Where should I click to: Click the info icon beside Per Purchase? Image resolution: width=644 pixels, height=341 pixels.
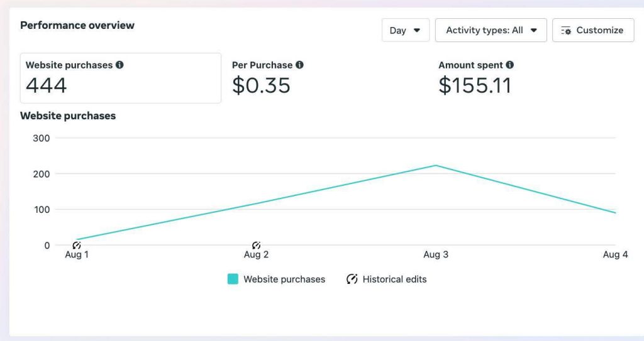pyautogui.click(x=299, y=65)
